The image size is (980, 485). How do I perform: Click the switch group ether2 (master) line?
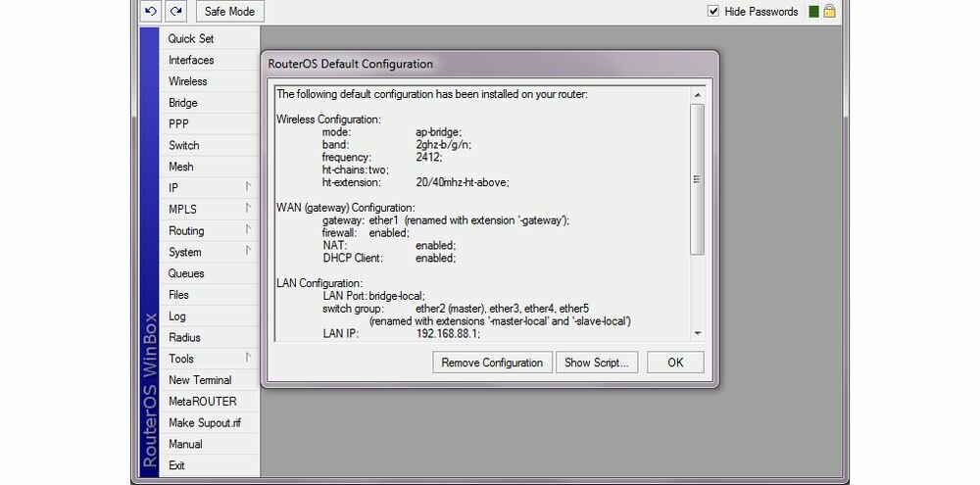456,309
